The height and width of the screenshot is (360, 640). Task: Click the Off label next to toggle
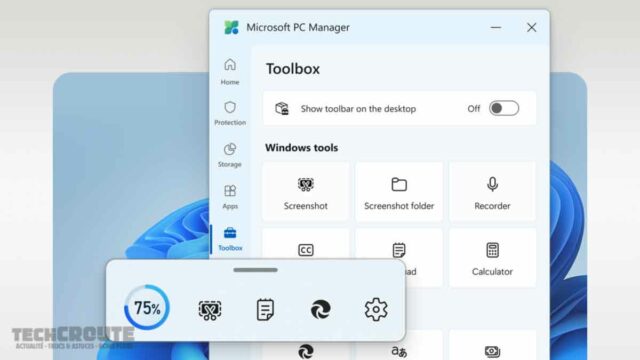474,109
